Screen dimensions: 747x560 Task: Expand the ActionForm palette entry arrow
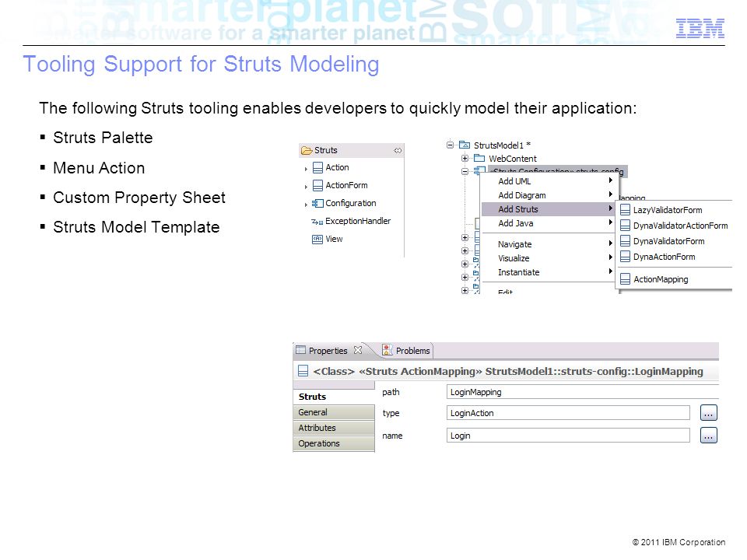[x=306, y=187]
